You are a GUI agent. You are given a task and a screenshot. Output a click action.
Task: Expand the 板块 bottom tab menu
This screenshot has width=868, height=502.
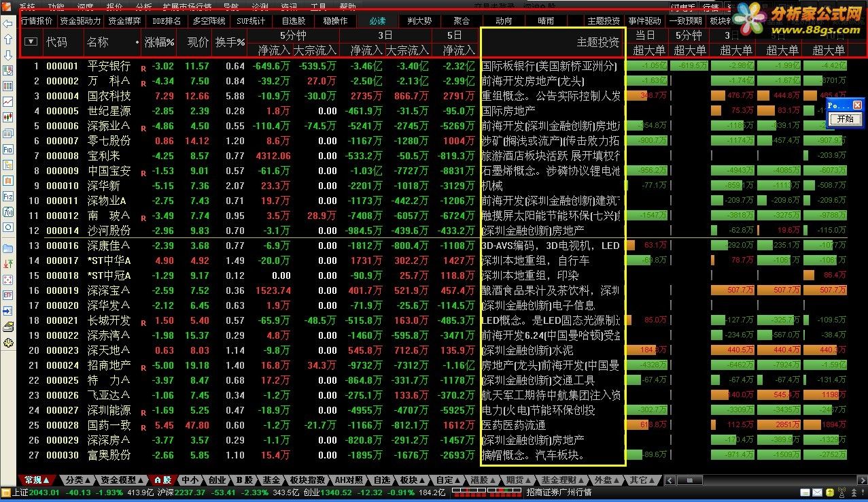[x=413, y=480]
